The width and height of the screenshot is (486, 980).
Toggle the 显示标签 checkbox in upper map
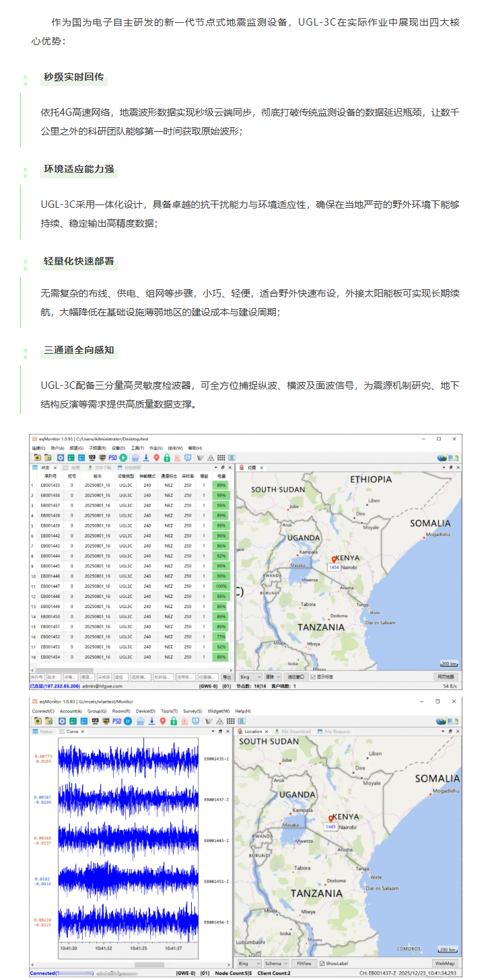point(312,677)
